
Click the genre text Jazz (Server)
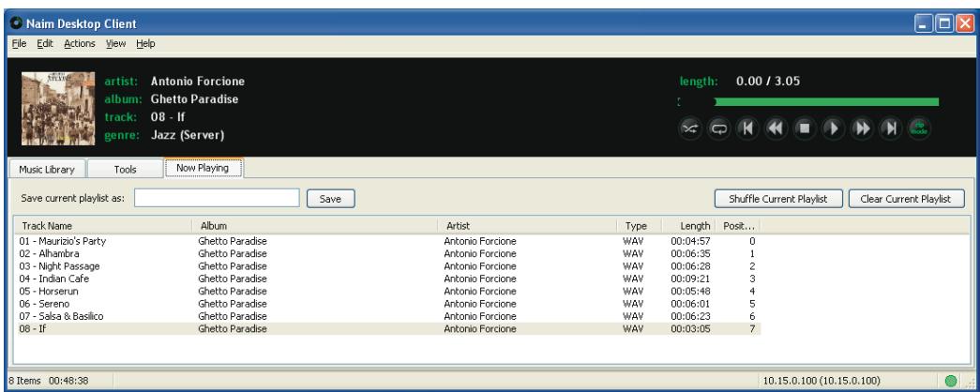(188, 135)
